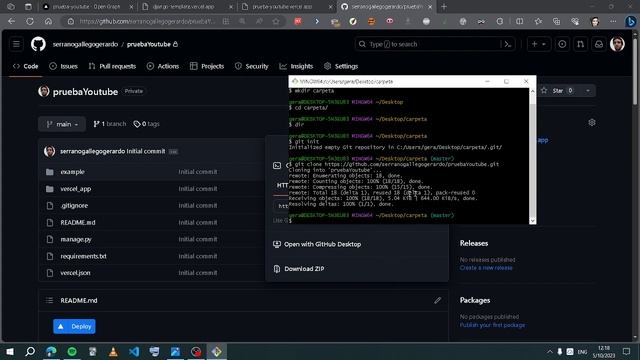Switch to the Projects tab
Viewport: 640px width, 360px height.
pos(207,66)
